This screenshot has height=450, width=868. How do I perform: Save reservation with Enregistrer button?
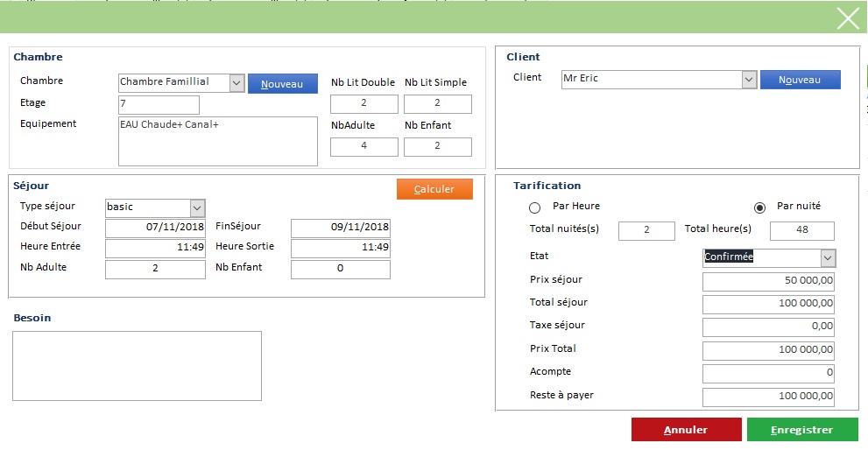[801, 430]
